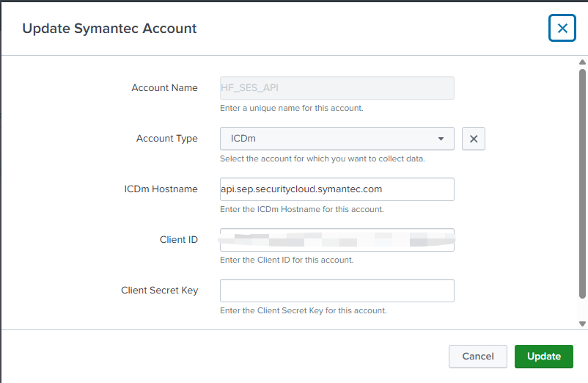Viewport: 588px width, 383px height.
Task: Focus the Client ID text field
Action: 337,240
